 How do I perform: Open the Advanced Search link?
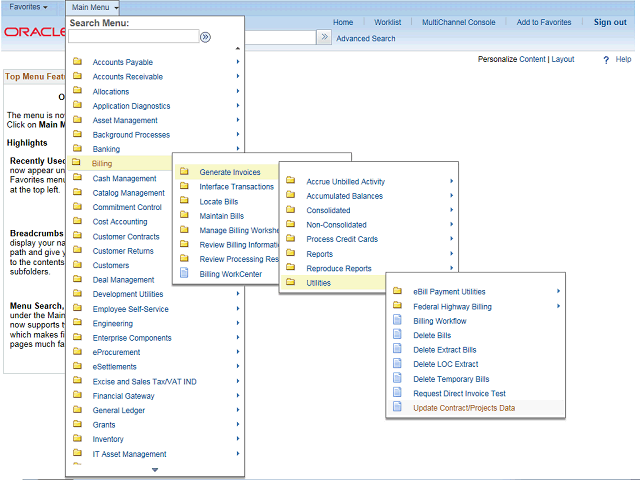[365, 39]
